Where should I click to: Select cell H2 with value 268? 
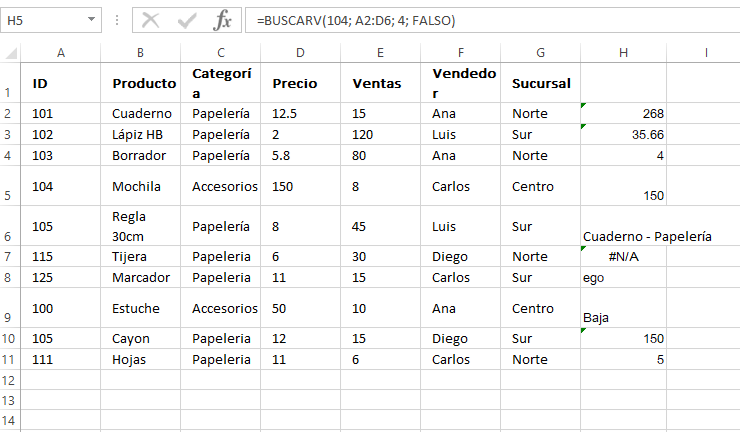point(623,113)
